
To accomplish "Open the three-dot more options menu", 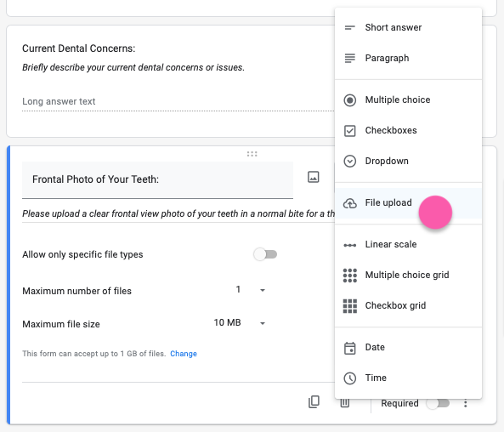I will (x=465, y=403).
